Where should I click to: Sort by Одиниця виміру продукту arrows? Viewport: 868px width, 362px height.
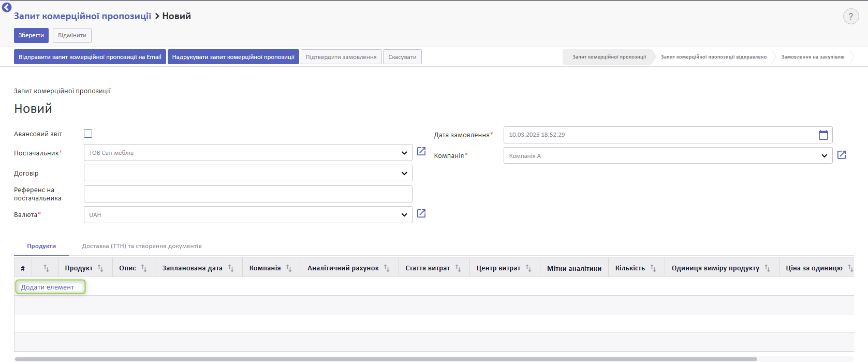768,268
